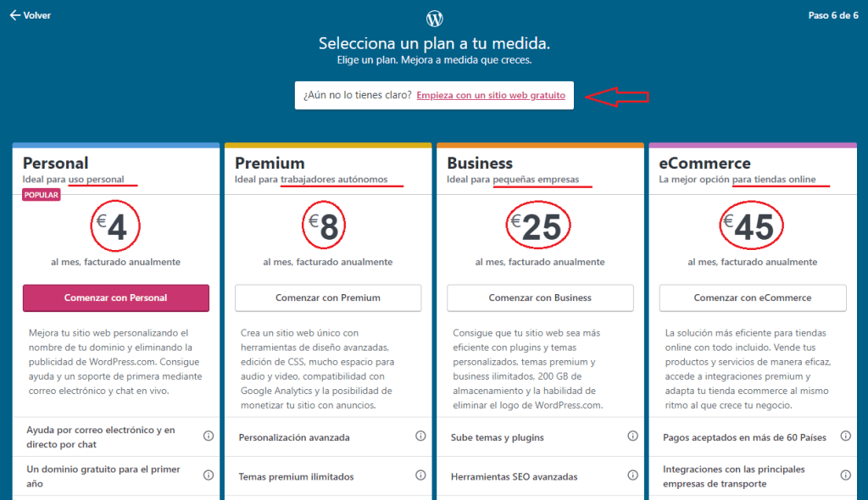Open info icon for Un dominio gratuito

(209, 475)
